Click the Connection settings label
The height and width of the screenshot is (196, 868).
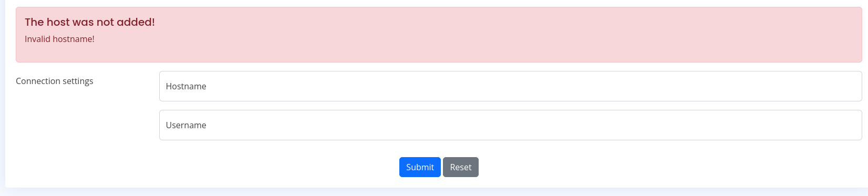[x=55, y=81]
